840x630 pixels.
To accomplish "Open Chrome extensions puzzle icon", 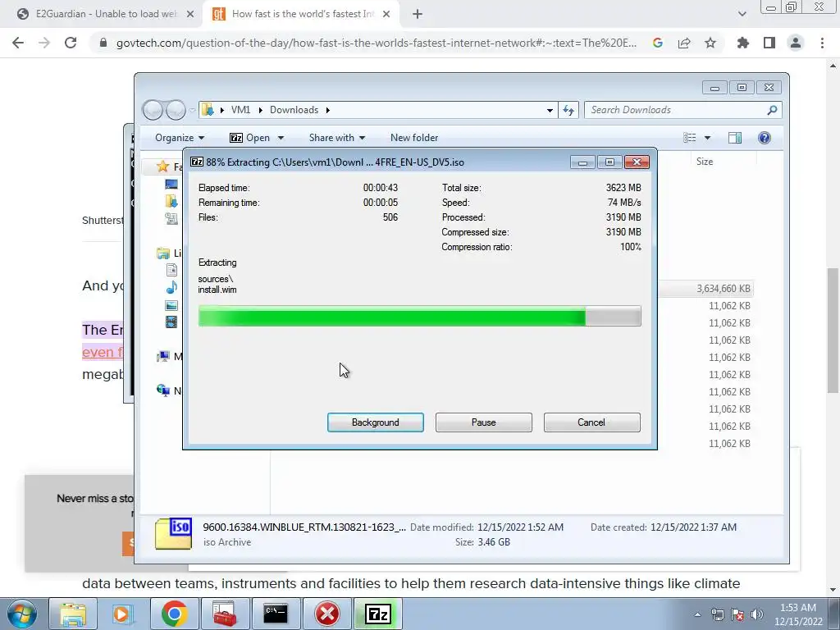I will [x=742, y=43].
